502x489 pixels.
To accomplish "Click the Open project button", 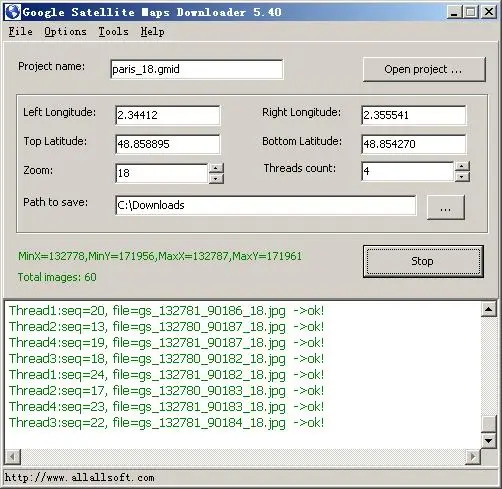I will click(424, 69).
